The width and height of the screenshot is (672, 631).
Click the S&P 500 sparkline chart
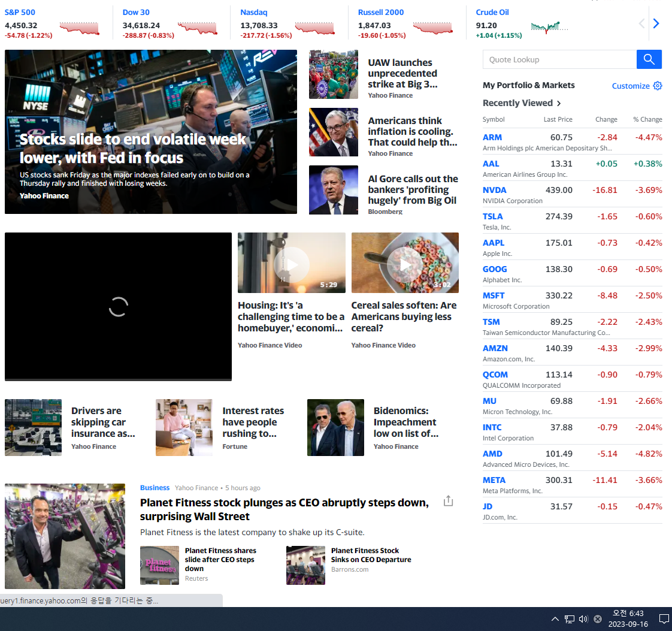pos(79,28)
